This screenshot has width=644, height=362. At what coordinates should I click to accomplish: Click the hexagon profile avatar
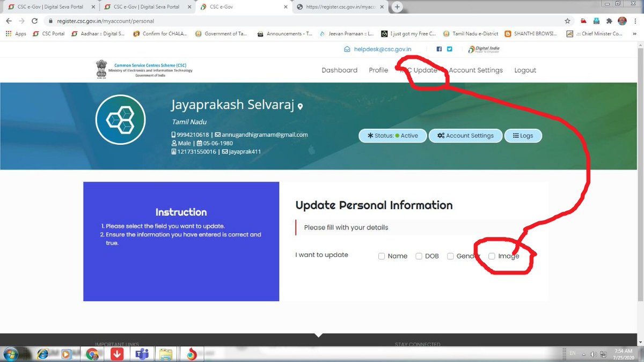[x=120, y=121]
